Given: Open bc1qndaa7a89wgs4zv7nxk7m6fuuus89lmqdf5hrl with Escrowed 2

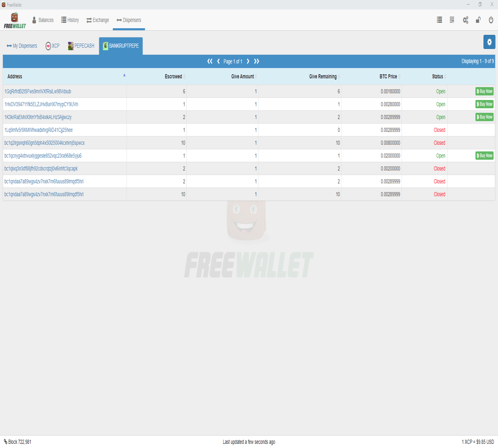Looking at the screenshot, I should click(x=44, y=181).
